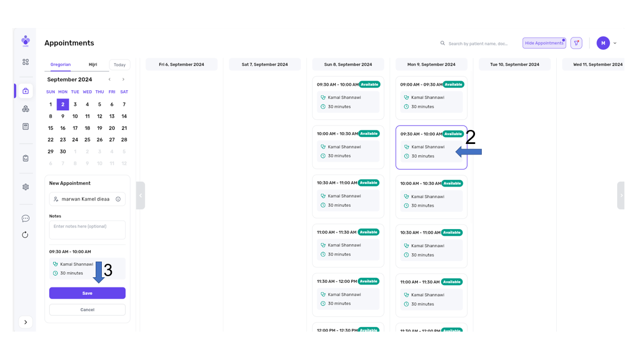
Task: Go to the next month in calendar
Action: click(123, 80)
